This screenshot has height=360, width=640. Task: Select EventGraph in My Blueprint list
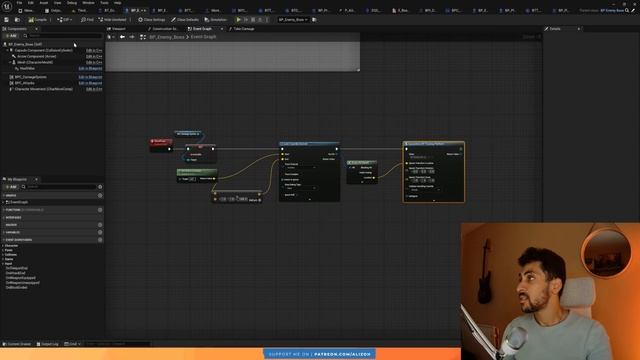(x=18, y=202)
